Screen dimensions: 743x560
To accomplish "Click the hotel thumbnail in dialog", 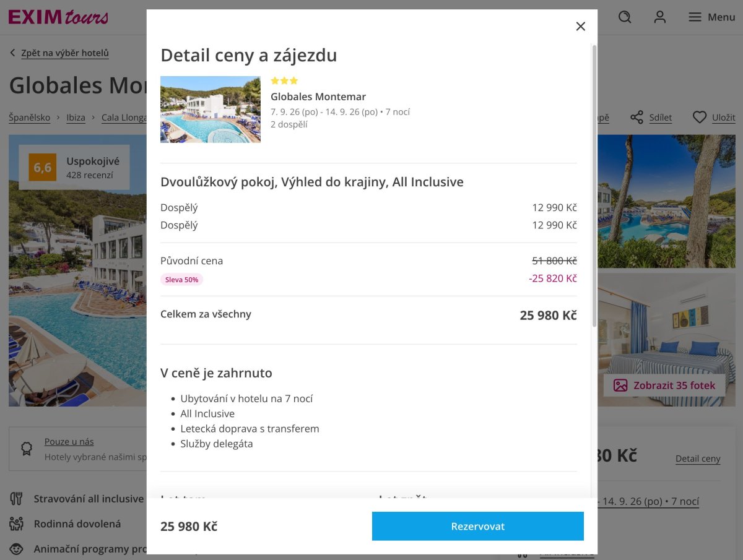I will point(211,110).
